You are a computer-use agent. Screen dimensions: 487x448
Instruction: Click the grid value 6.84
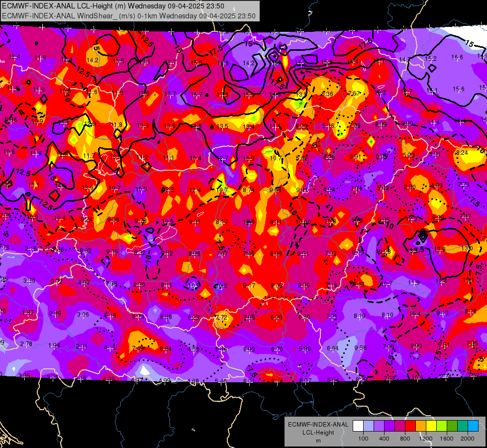[x=166, y=349]
